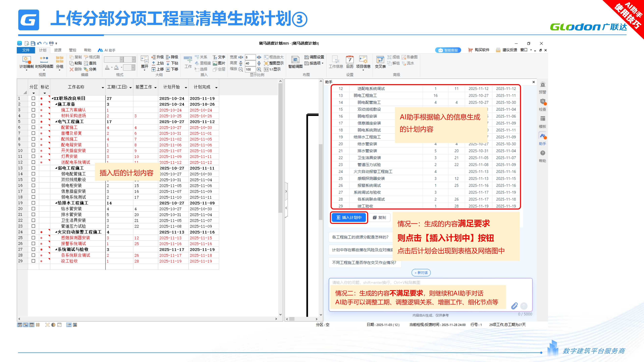Check the box for row 施工准备
The image size is (644, 362).
tap(33, 104)
